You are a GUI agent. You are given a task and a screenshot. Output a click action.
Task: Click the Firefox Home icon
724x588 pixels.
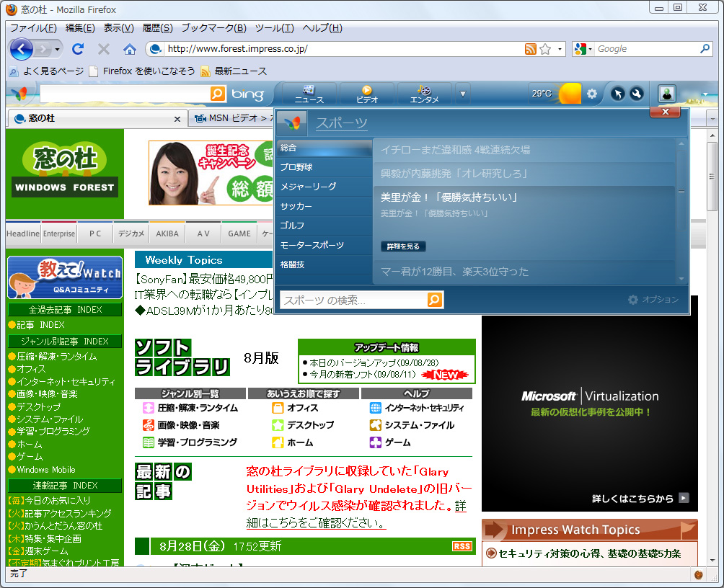pyautogui.click(x=128, y=49)
